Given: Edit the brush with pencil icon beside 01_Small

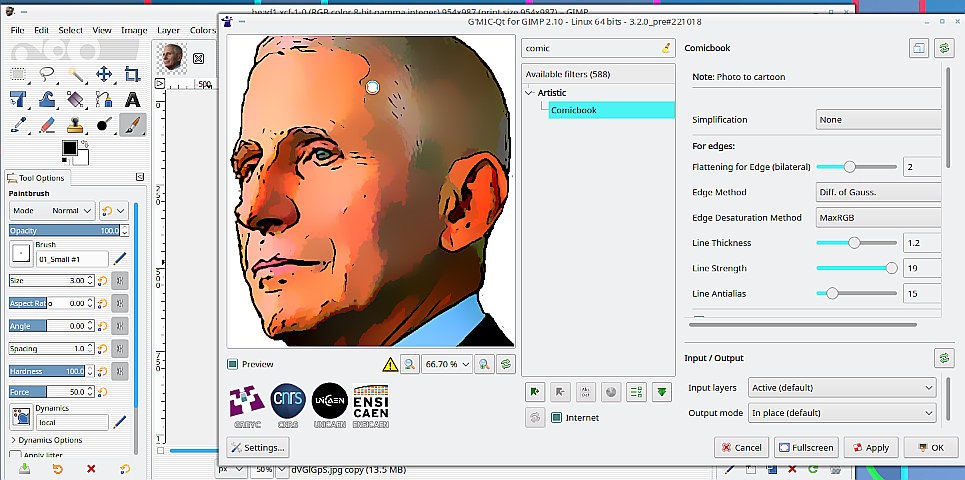Looking at the screenshot, I should (x=119, y=259).
